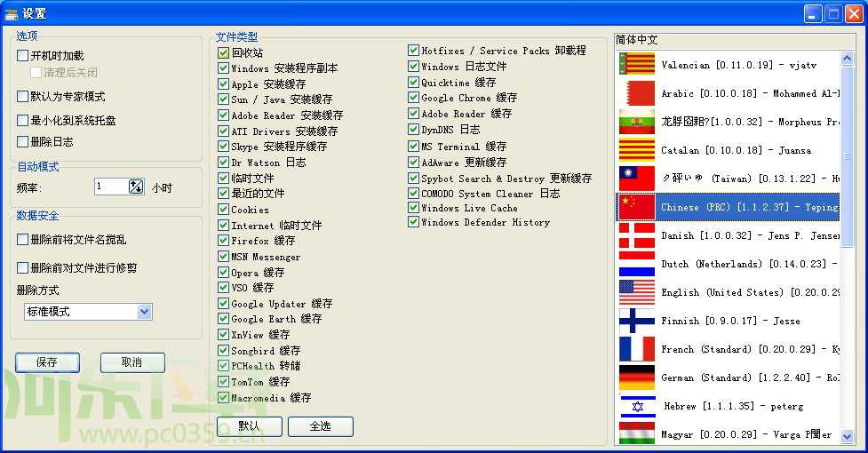The image size is (868, 453).
Task: Click the 默认 button
Action: pos(250,425)
